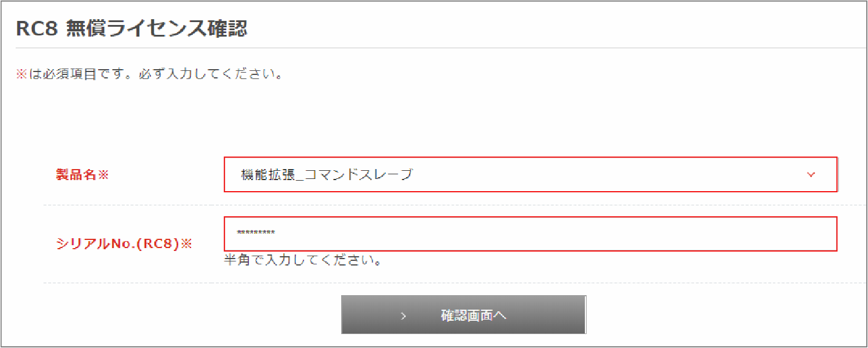Click empty area inside product combo box
This screenshot has height=348, width=868.
pos(609,174)
